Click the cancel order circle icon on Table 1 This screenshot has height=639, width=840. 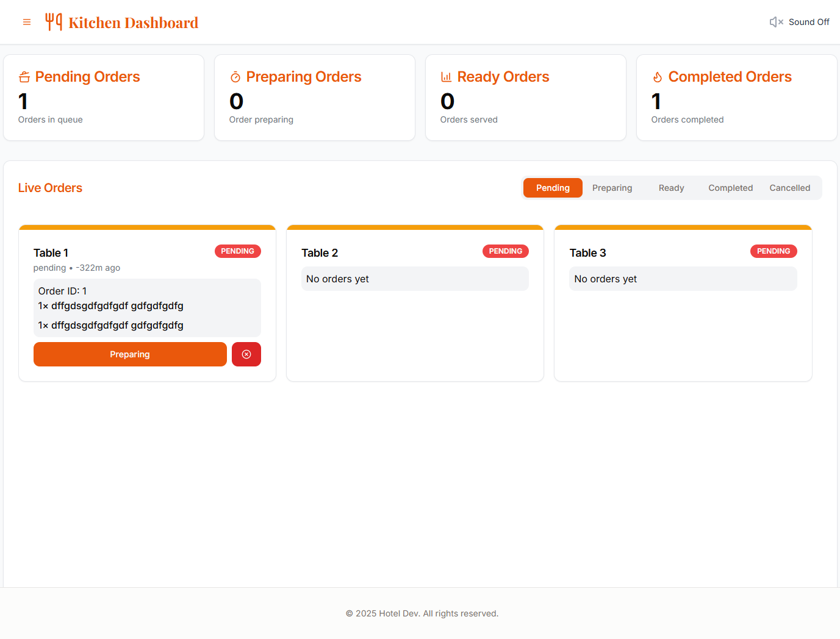point(246,354)
